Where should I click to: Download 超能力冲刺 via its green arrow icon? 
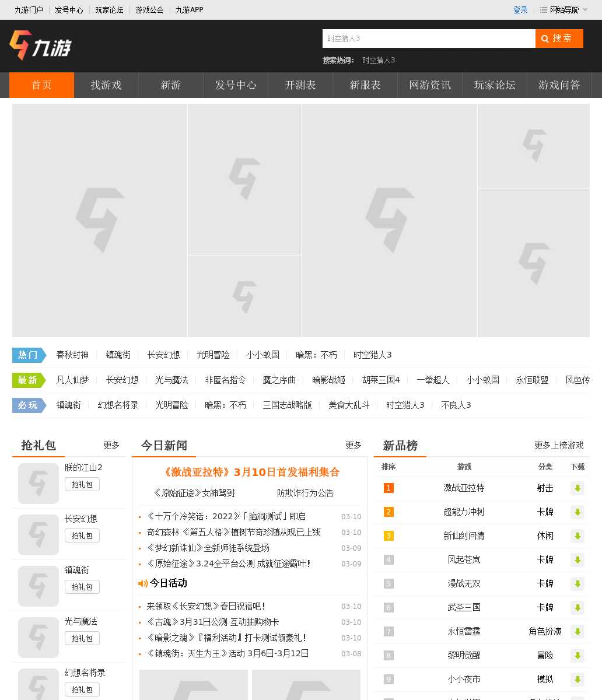point(577,512)
